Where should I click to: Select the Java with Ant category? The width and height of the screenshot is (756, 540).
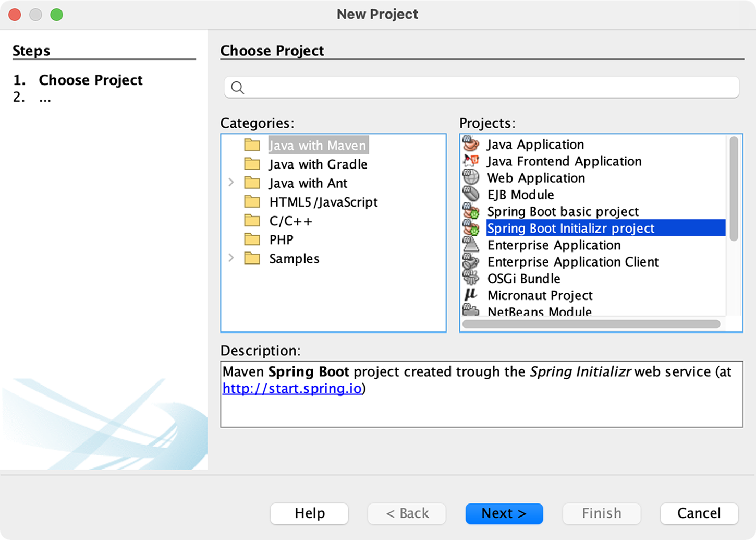pyautogui.click(x=308, y=183)
